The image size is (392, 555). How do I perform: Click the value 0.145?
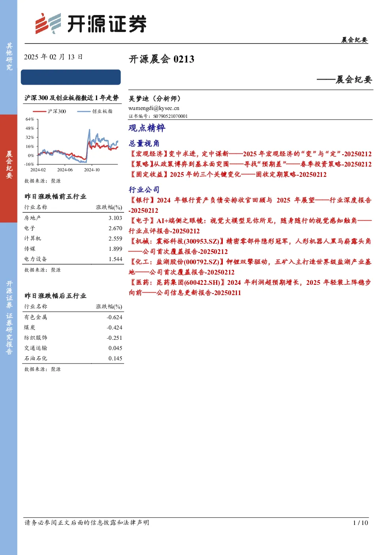[x=115, y=358]
